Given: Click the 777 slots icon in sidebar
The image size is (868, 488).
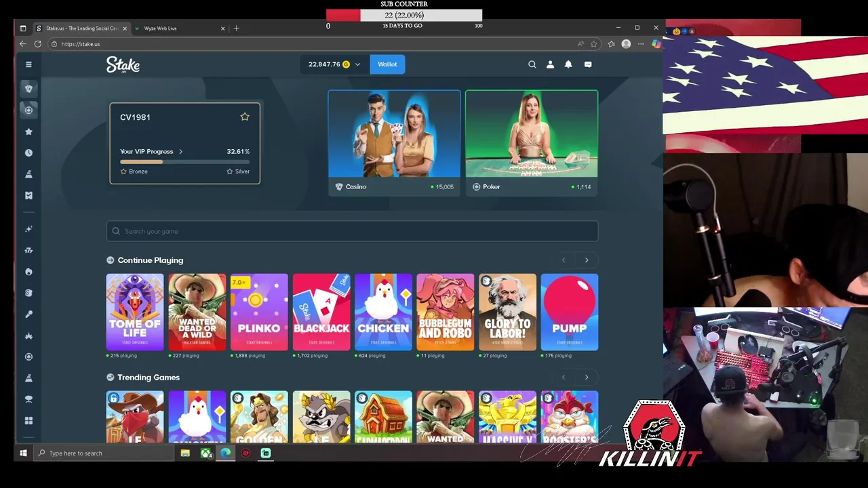Looking at the screenshot, I should (28, 250).
